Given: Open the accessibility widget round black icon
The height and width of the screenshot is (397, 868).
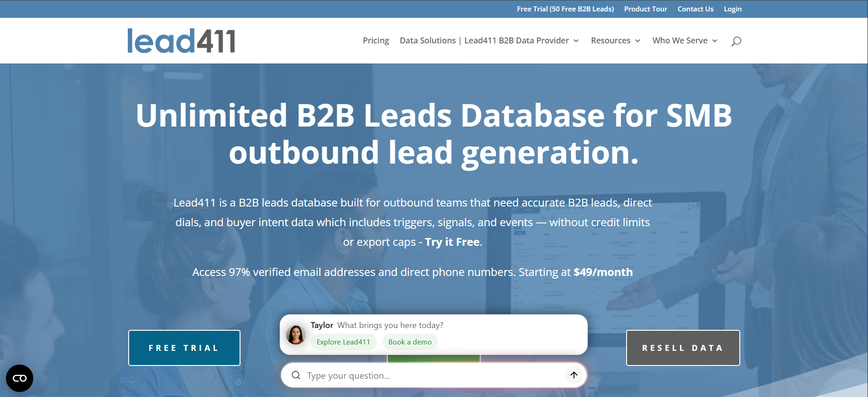Looking at the screenshot, I should tap(20, 378).
